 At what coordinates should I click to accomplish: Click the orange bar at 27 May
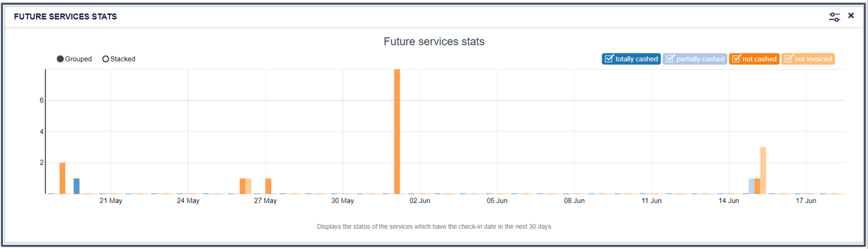pyautogui.click(x=268, y=186)
